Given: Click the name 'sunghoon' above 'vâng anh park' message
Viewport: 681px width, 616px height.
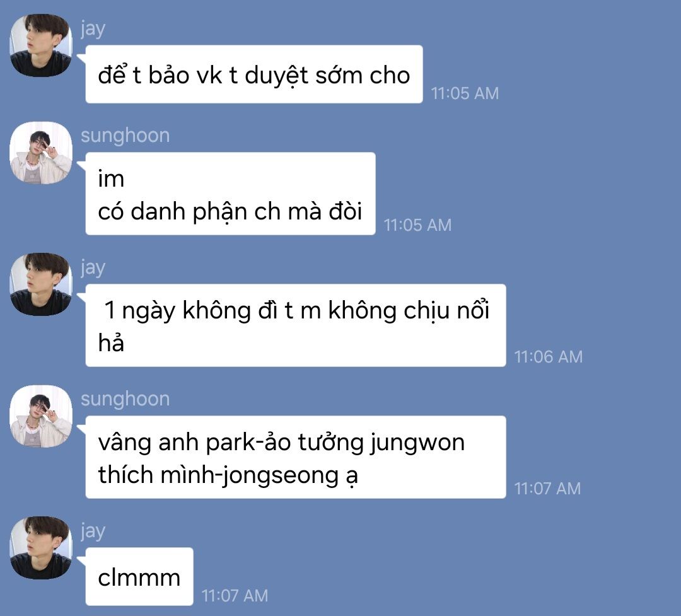Looking at the screenshot, I should coord(125,399).
